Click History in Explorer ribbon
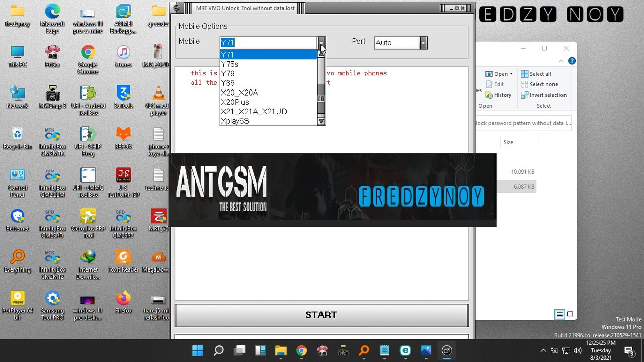 498,95
